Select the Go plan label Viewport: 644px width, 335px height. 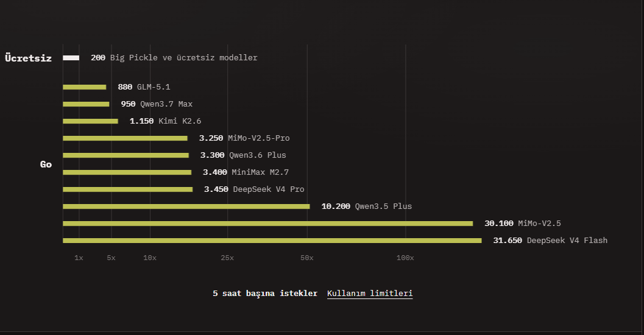(46, 164)
